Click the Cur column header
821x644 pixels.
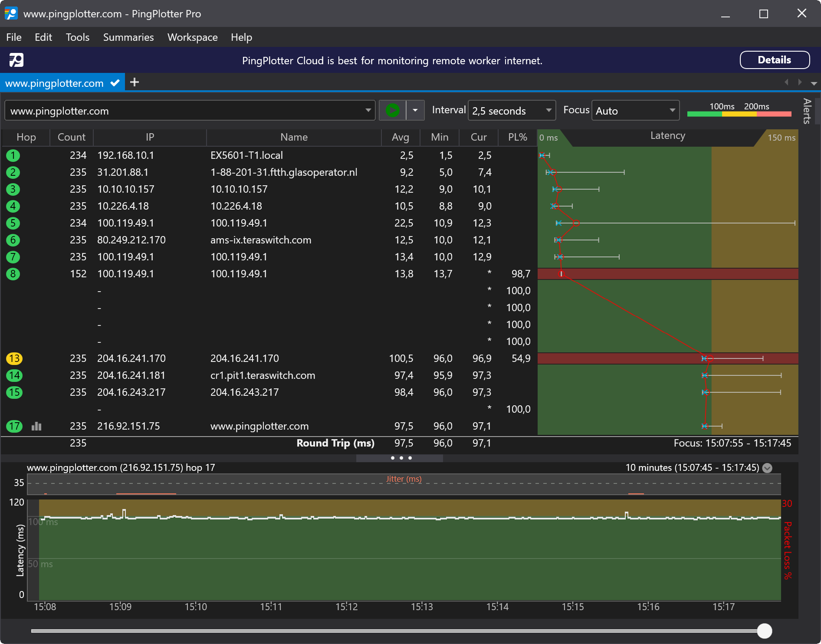479,137
